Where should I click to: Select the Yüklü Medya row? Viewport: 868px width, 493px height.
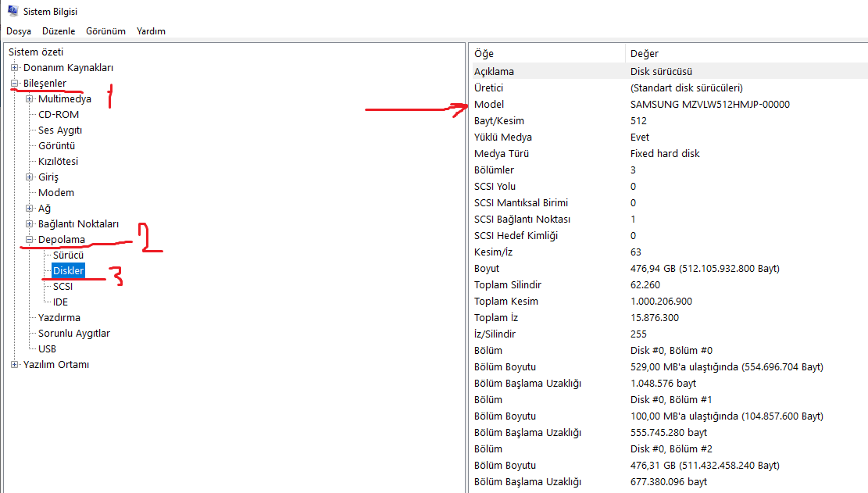pos(668,138)
